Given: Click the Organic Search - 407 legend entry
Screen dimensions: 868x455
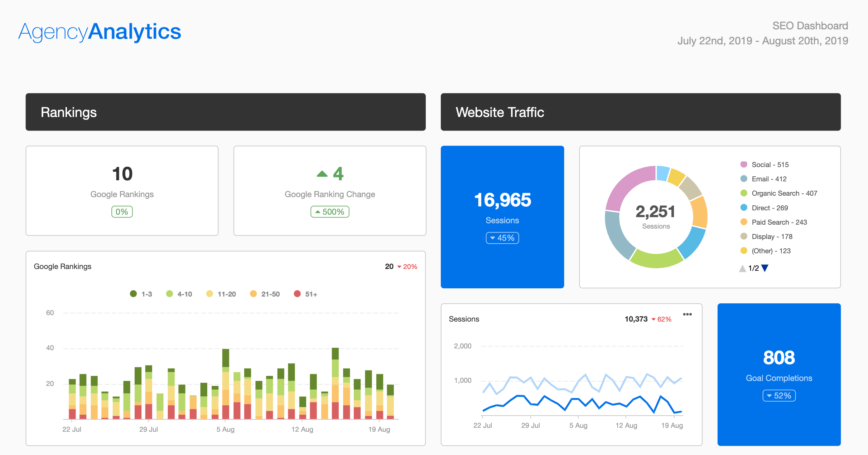Looking at the screenshot, I should [x=784, y=193].
